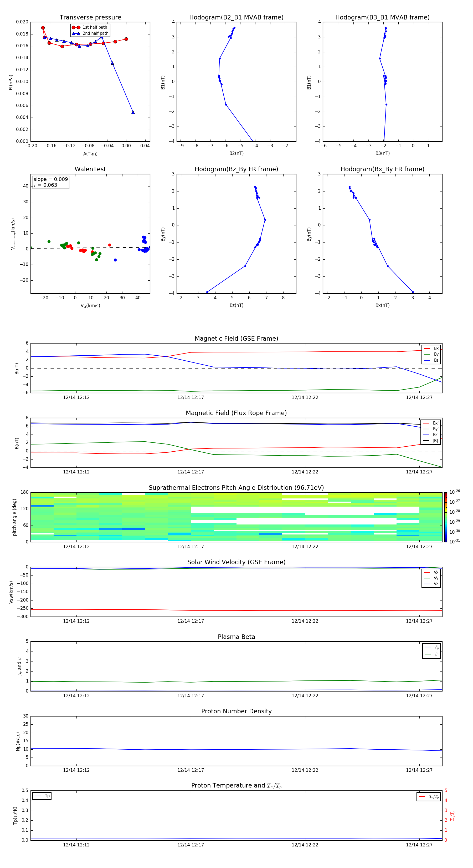
Task: Click the 'Proton Number Density' title
Action: coord(236,711)
